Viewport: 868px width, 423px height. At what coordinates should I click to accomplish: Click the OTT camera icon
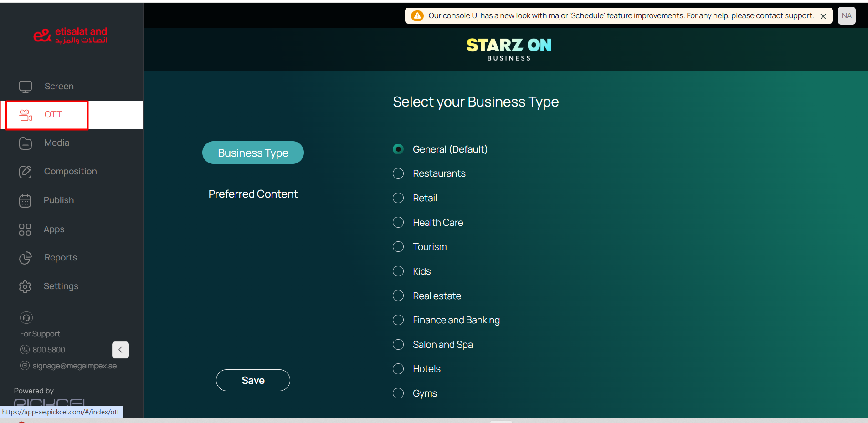26,115
